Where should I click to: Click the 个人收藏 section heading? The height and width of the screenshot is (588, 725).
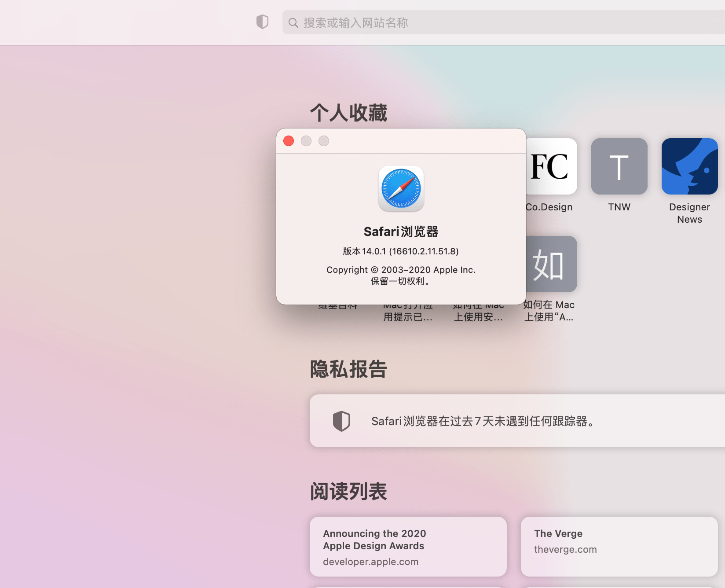pyautogui.click(x=349, y=112)
